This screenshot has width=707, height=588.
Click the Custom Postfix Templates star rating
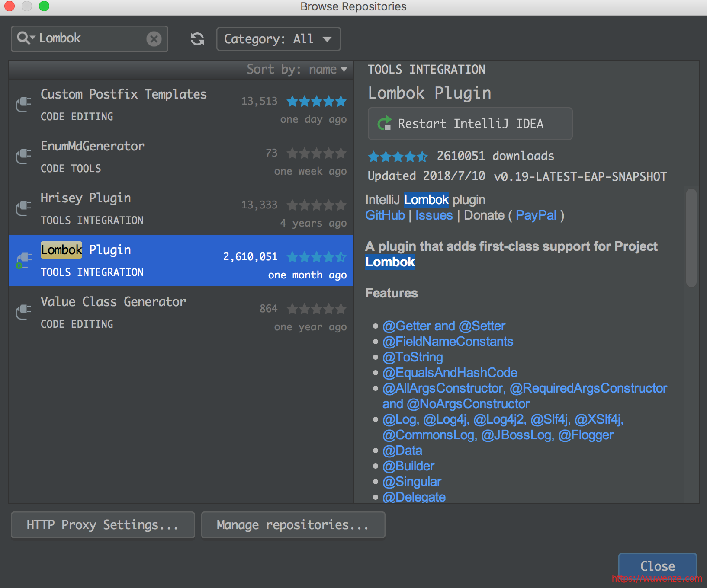(x=317, y=101)
